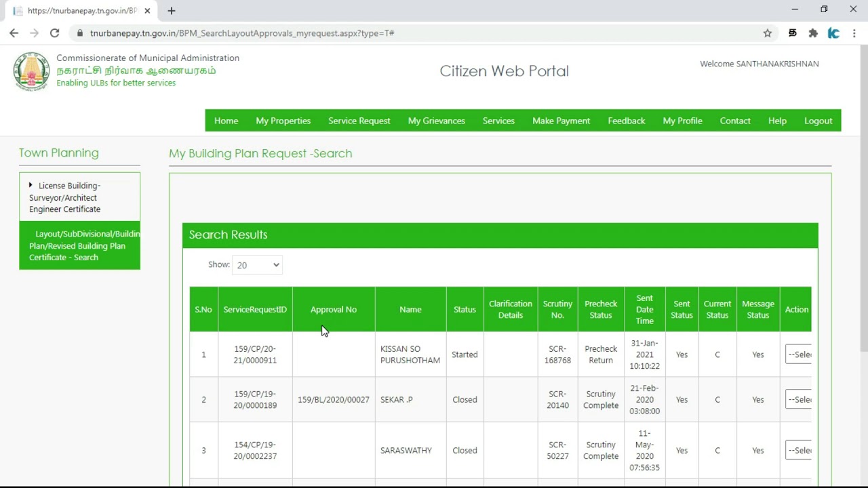868x488 pixels.
Task: Click approval number 159/BL/2020/00027
Action: [334, 399]
